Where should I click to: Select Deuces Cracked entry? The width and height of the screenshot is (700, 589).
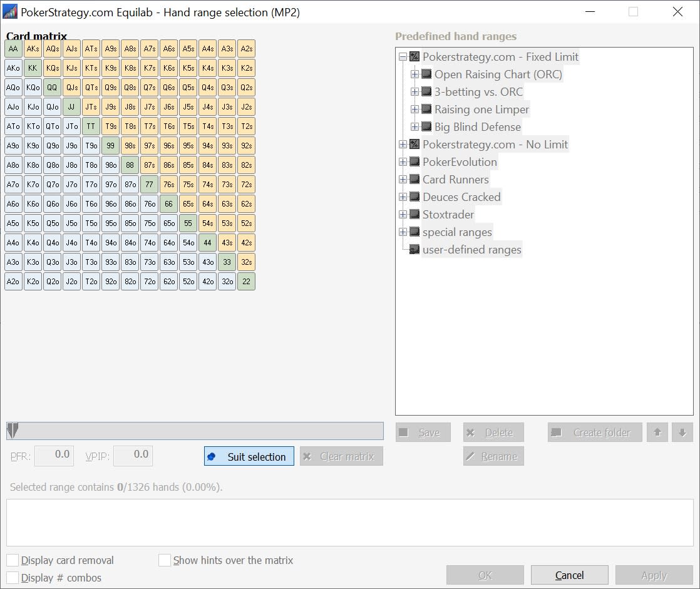(x=461, y=197)
